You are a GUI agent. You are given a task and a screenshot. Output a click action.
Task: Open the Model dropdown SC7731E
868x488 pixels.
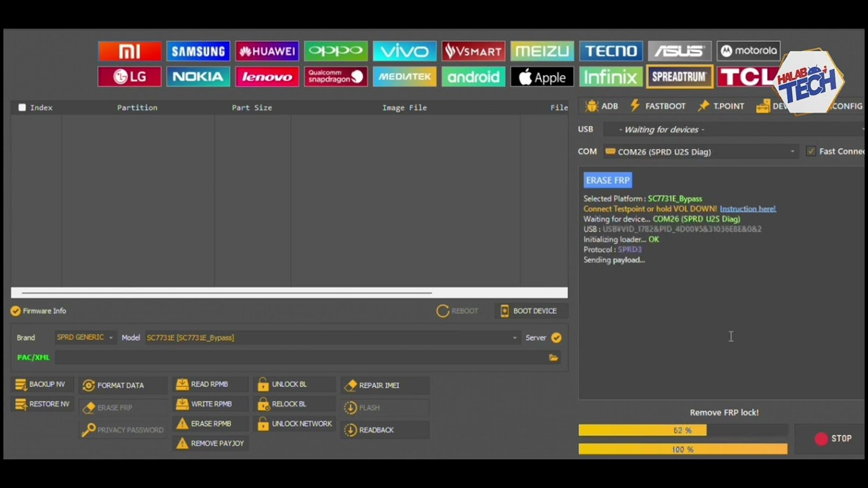tap(332, 338)
